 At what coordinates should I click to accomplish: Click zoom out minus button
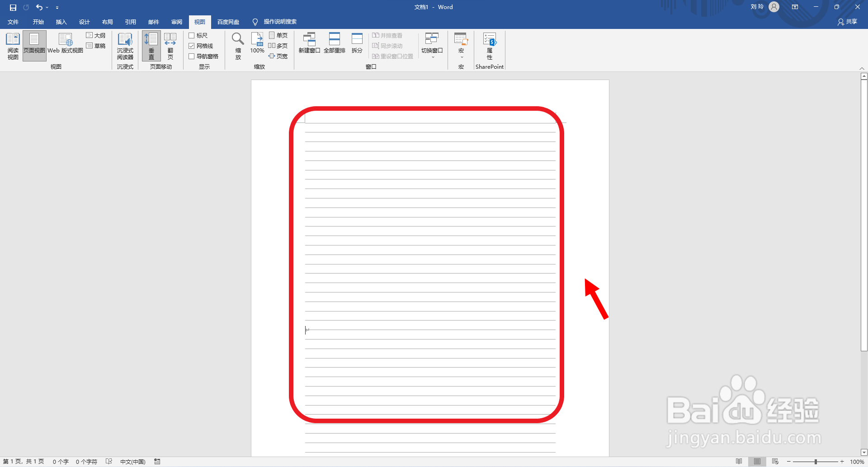pyautogui.click(x=788, y=462)
